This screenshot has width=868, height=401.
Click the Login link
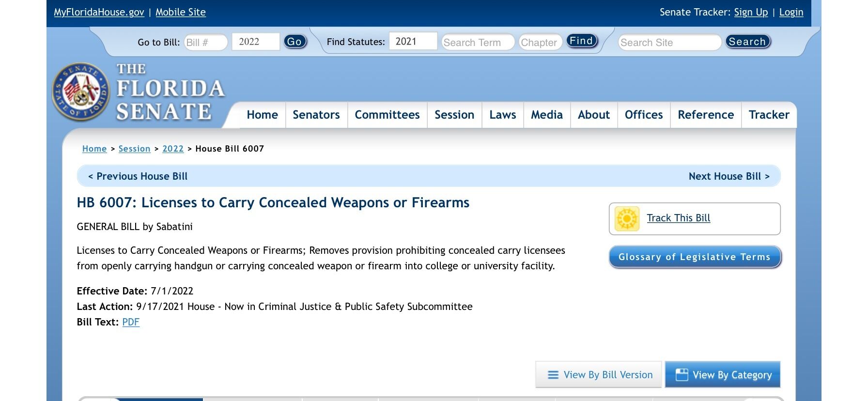[x=791, y=12]
